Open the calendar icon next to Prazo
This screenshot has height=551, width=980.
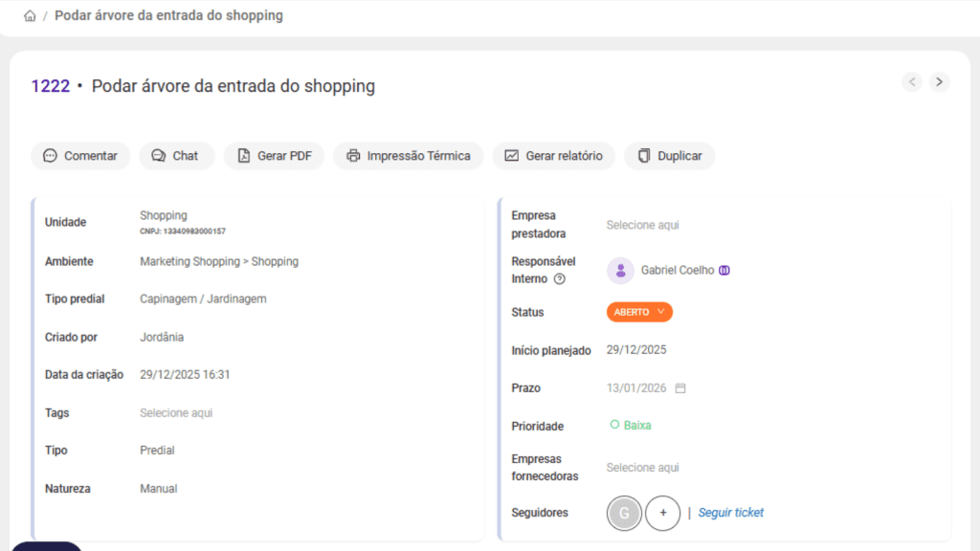(680, 388)
